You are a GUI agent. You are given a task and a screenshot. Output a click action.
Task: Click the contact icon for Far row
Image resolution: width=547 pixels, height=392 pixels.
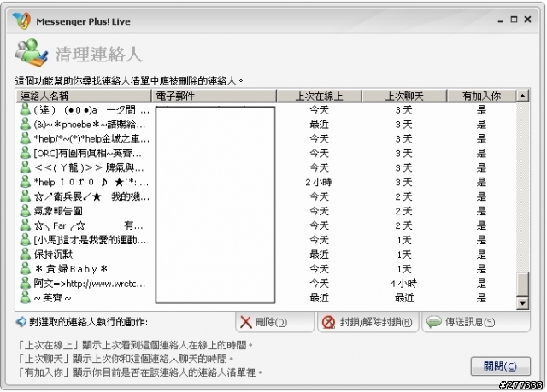click(x=25, y=225)
